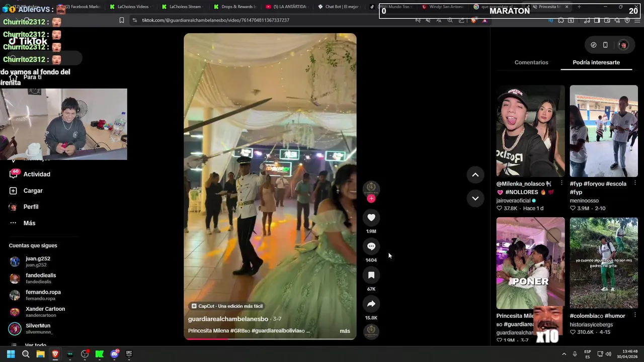The image size is (644, 362).
Task: Toggle browser sidebar panel icon
Action: (597, 20)
